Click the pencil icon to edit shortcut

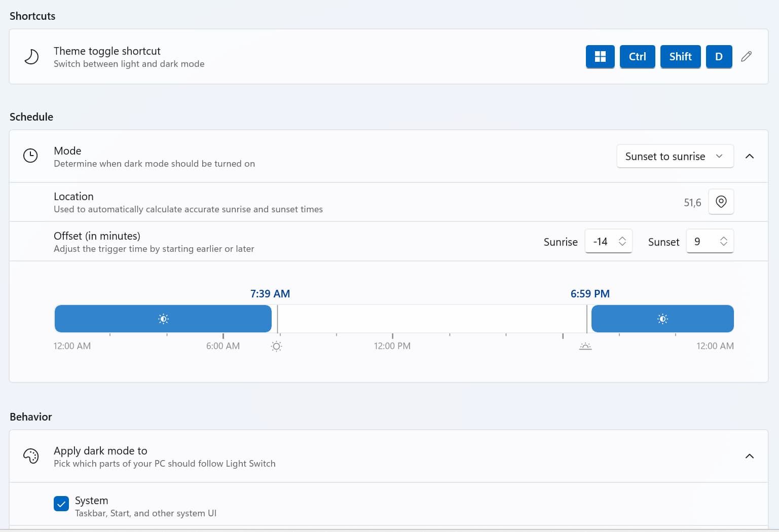746,56
